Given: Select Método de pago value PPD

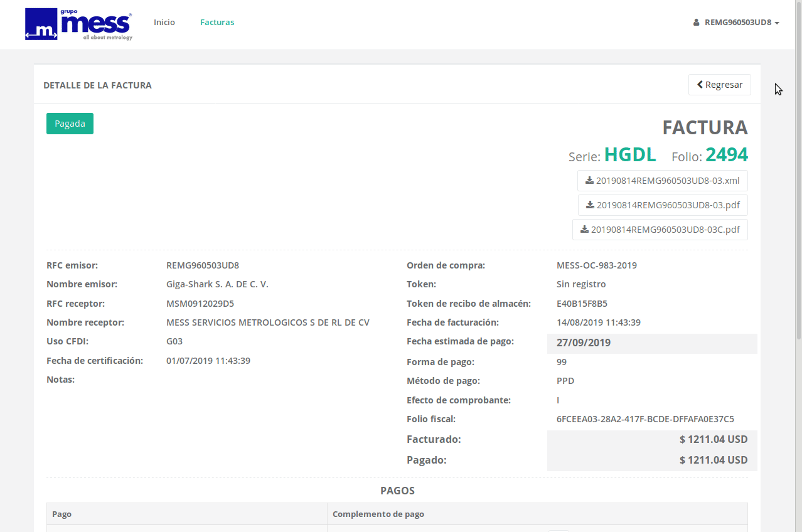Looking at the screenshot, I should (x=565, y=381).
